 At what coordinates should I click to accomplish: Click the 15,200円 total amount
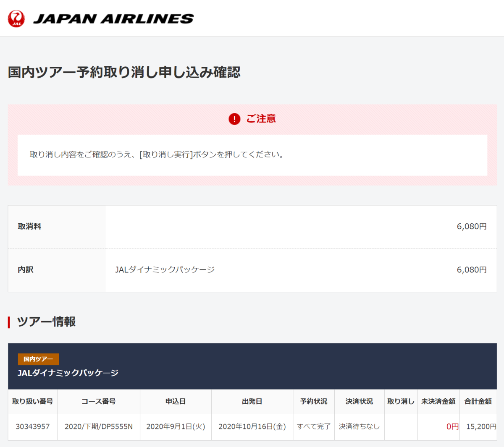click(x=481, y=426)
